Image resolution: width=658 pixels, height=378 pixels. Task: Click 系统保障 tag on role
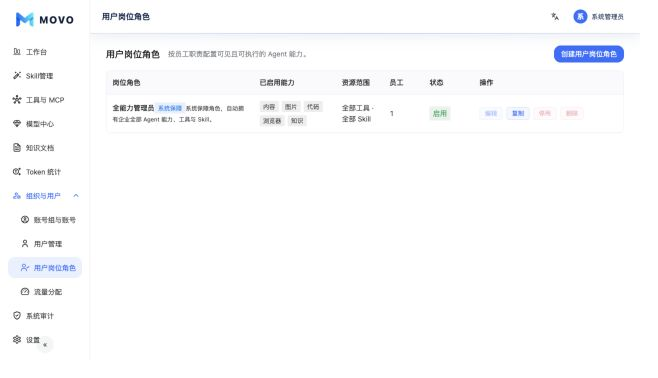tap(170, 108)
